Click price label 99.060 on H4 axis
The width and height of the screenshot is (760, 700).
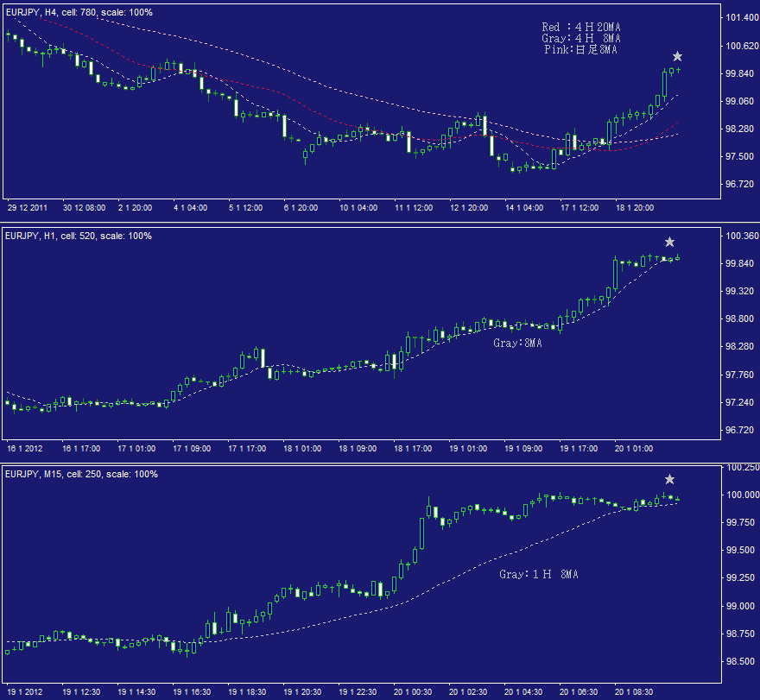pyautogui.click(x=740, y=101)
